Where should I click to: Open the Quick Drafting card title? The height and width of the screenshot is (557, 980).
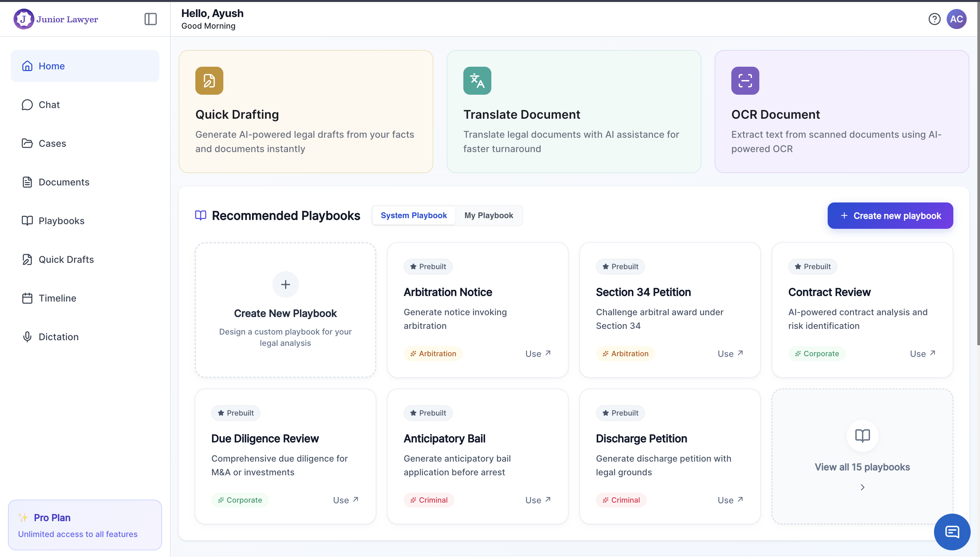237,114
